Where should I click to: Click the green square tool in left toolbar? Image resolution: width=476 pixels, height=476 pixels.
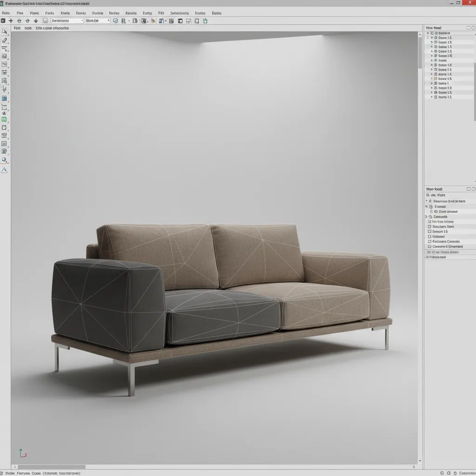click(x=4, y=119)
